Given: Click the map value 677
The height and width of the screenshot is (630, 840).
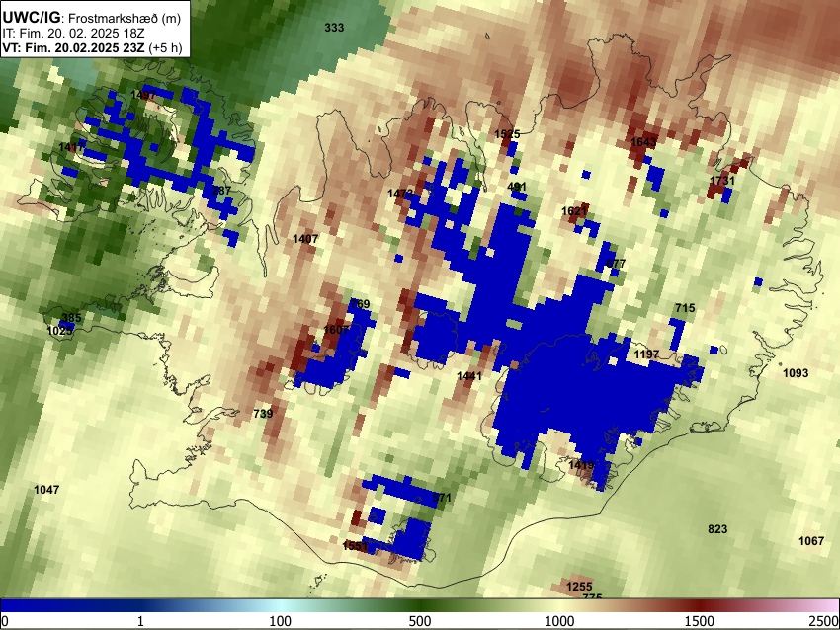Looking at the screenshot, I should coord(616,264).
